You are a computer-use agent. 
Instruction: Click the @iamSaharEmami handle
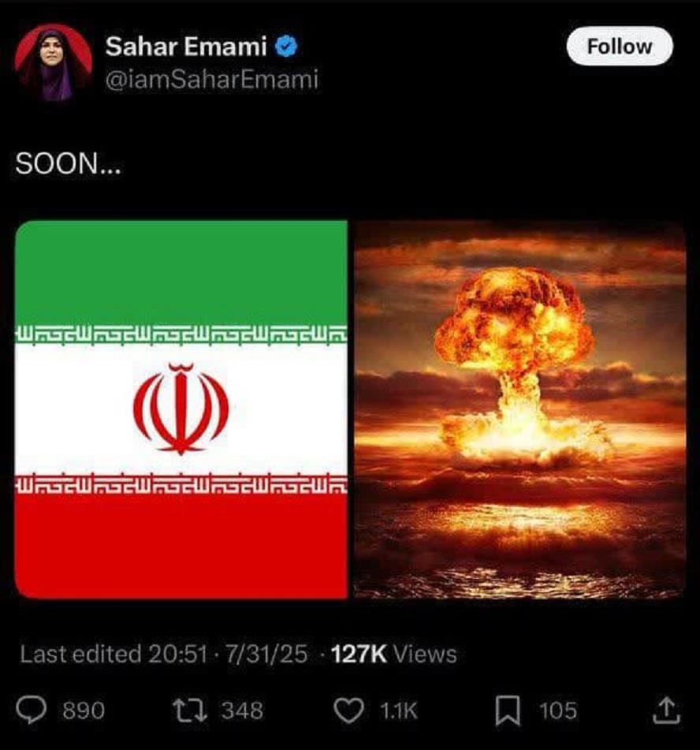click(212, 79)
